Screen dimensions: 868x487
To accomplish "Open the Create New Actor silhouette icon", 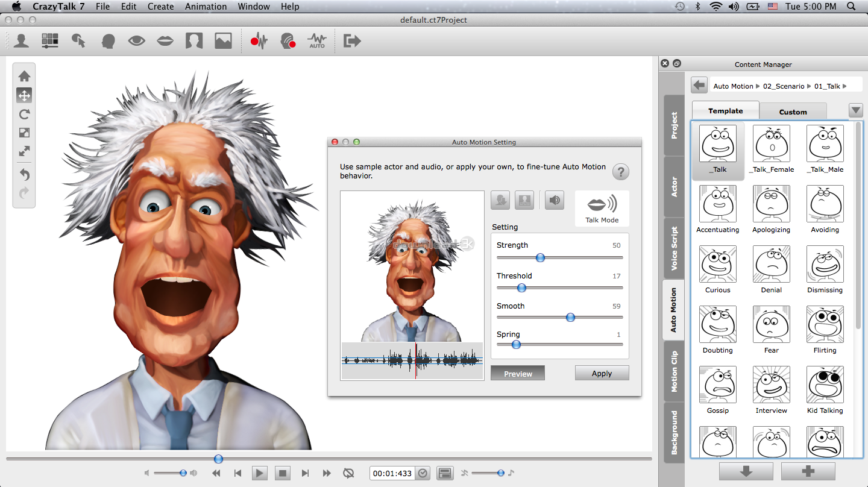I will tap(22, 41).
